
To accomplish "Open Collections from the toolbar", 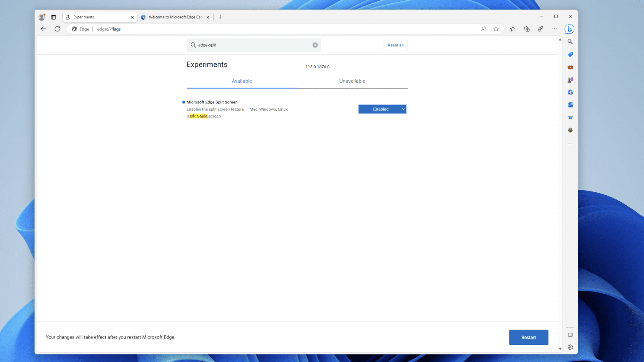I will tap(527, 28).
